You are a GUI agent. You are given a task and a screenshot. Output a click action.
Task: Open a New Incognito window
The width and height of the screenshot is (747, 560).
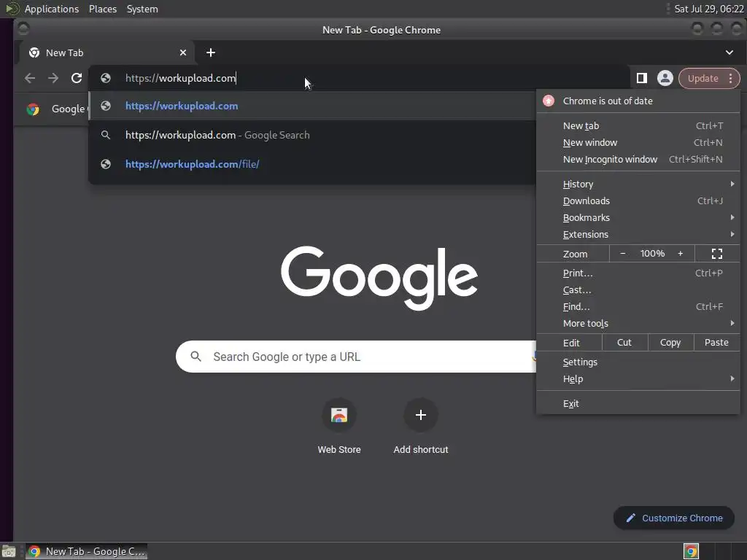click(638, 159)
